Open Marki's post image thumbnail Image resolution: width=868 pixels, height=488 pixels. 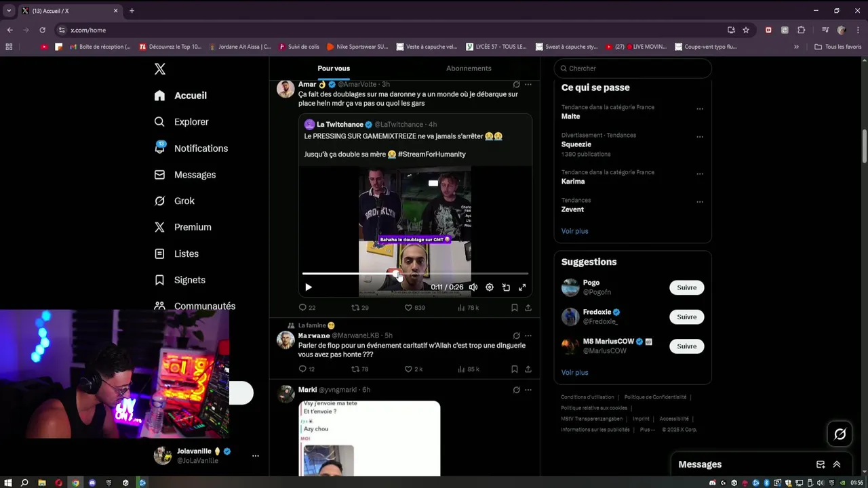point(370,439)
